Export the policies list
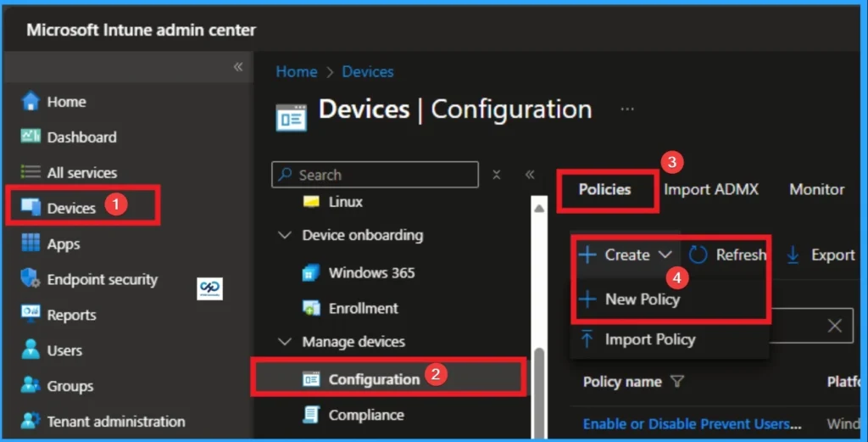This screenshot has height=442, width=868. click(821, 255)
